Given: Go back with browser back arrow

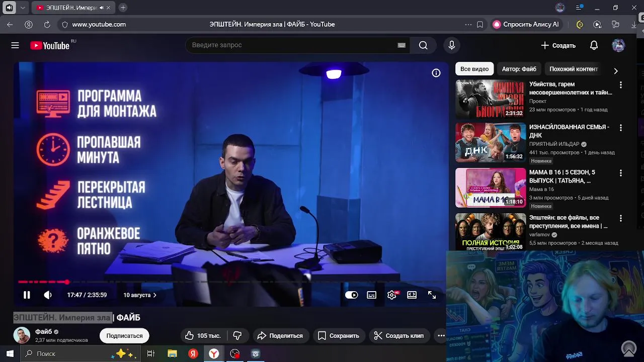Looking at the screenshot, I should point(10,24).
